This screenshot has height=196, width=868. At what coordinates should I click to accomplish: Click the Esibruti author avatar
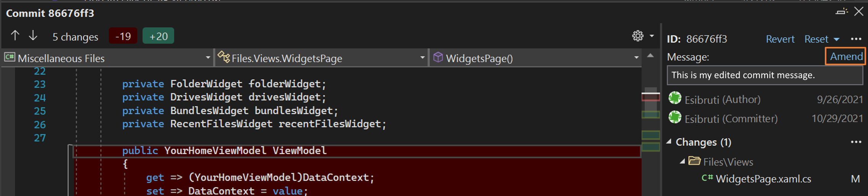tap(675, 98)
